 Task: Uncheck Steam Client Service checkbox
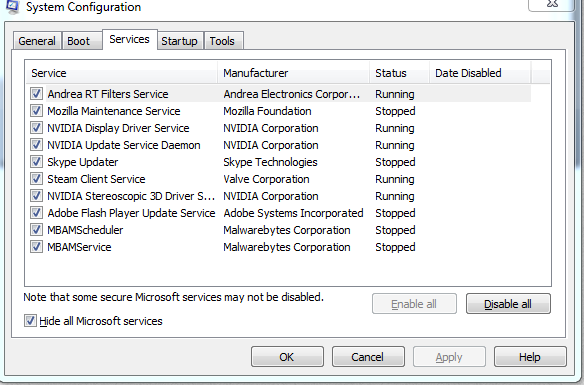point(36,179)
